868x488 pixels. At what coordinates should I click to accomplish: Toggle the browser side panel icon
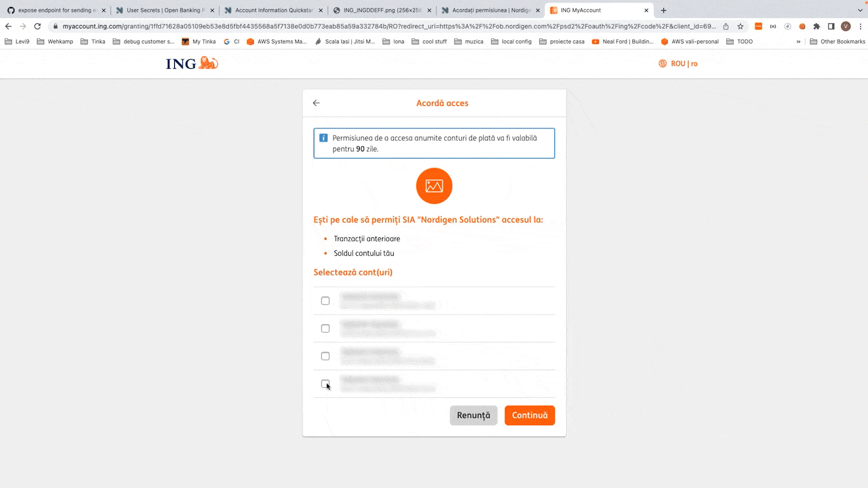click(x=831, y=26)
